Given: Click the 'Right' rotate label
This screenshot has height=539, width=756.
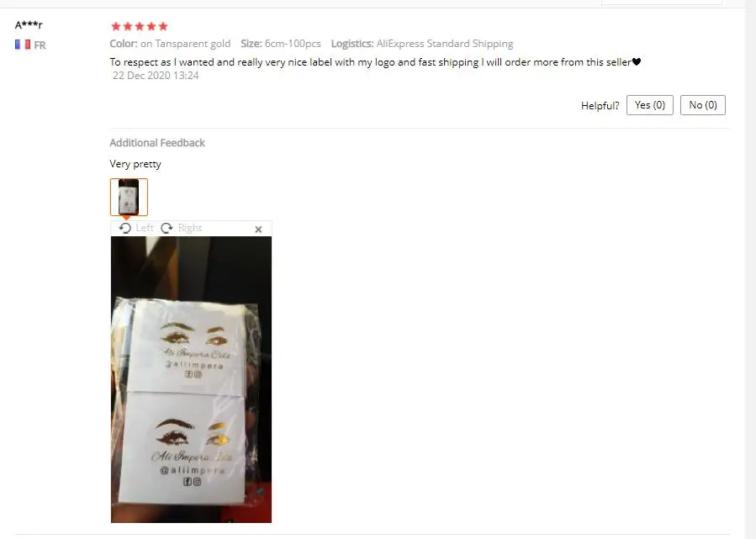Looking at the screenshot, I should tap(190, 228).
